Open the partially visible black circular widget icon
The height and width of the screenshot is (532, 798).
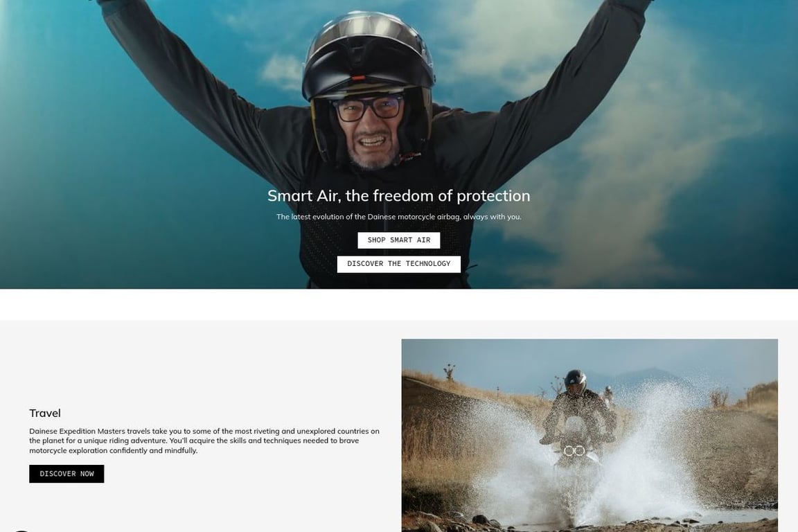(x=20, y=531)
